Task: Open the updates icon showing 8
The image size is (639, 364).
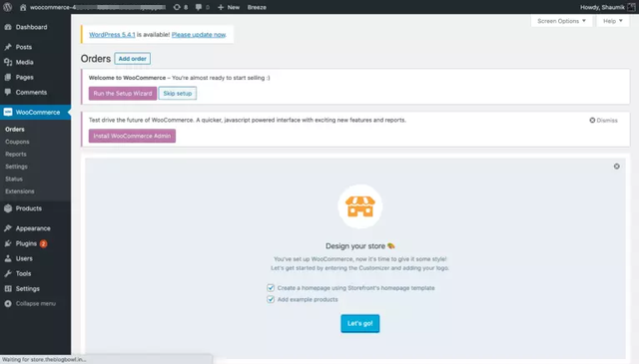Action: [177, 7]
